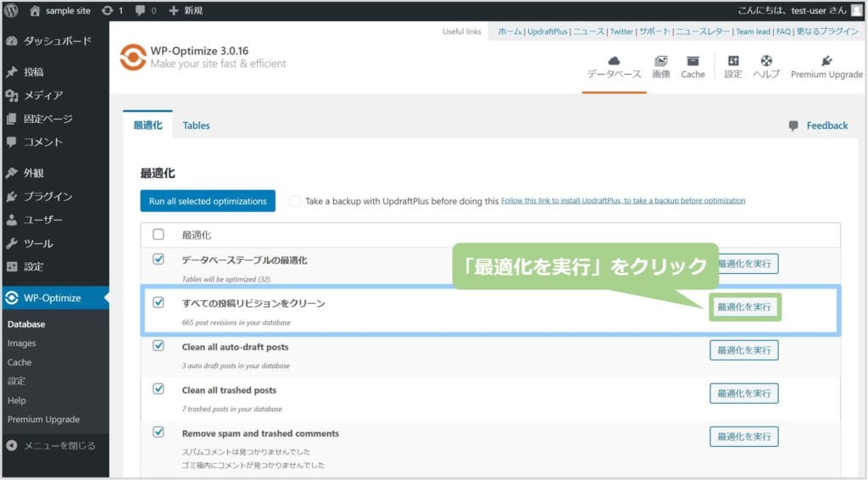
Task: Open Images submenu item
Action: click(x=21, y=343)
